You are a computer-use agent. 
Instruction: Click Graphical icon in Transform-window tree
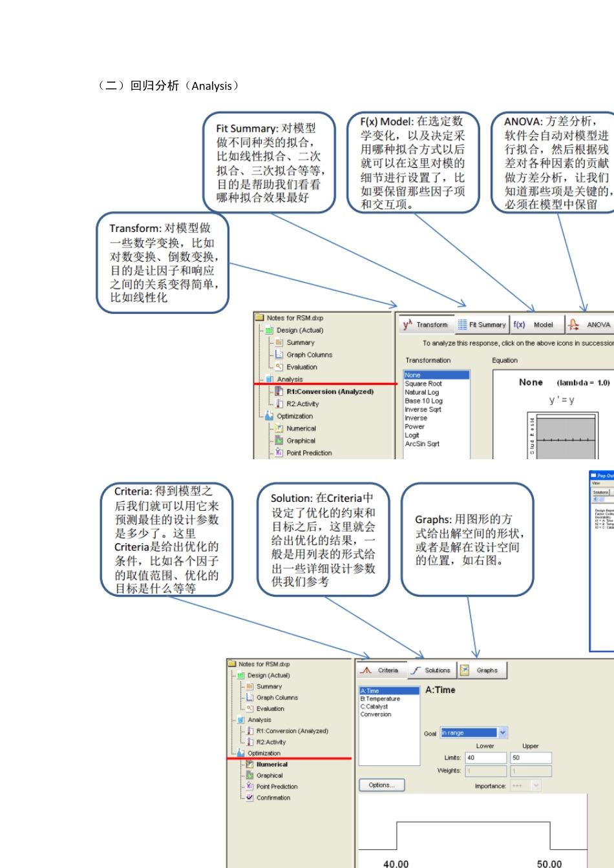279,440
